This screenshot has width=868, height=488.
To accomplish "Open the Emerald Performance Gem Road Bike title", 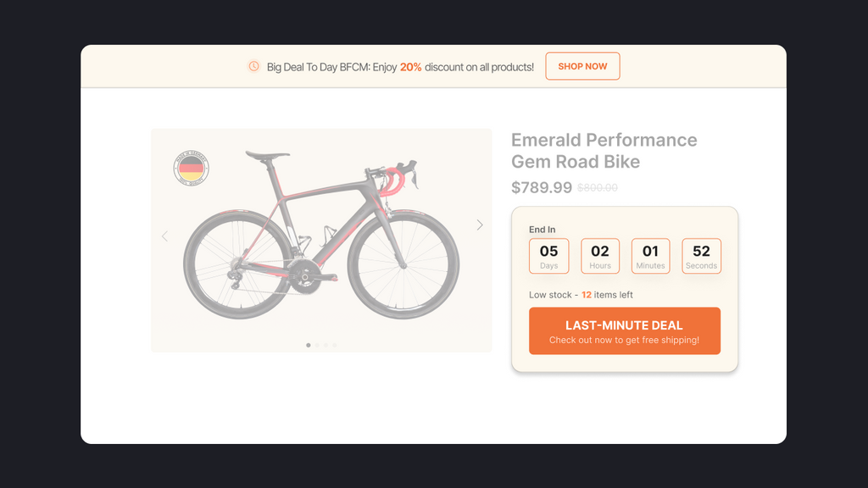I will pos(604,151).
